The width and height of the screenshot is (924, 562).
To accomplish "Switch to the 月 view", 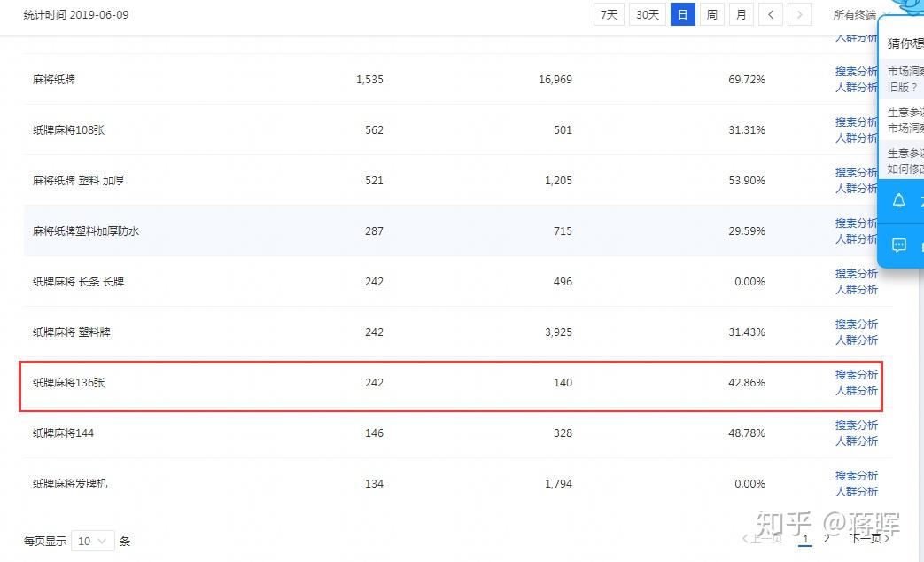I will coord(742,15).
